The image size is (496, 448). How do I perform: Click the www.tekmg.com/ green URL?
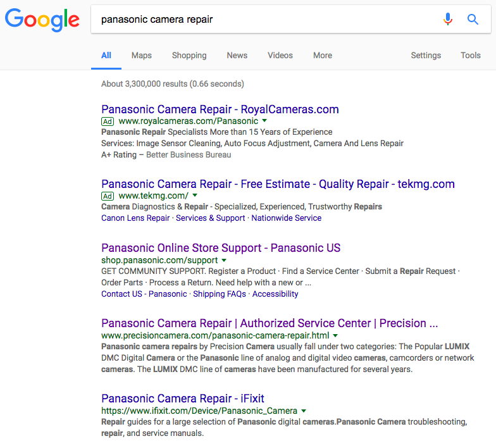click(153, 196)
